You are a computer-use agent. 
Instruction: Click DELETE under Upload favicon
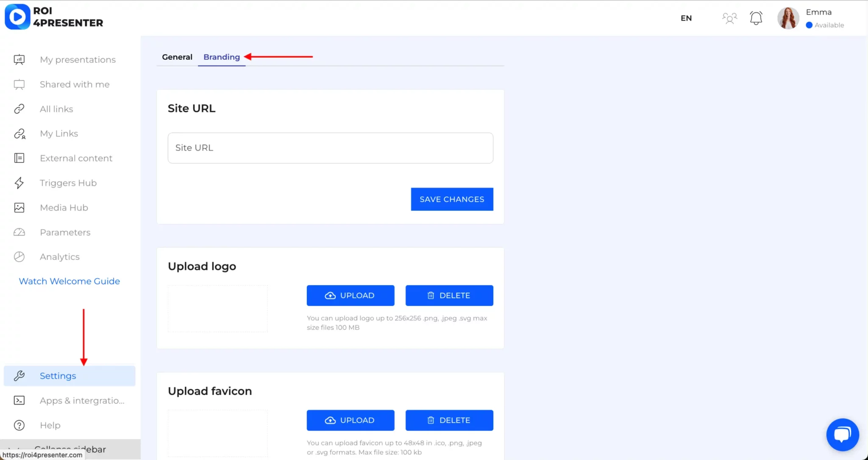point(449,420)
